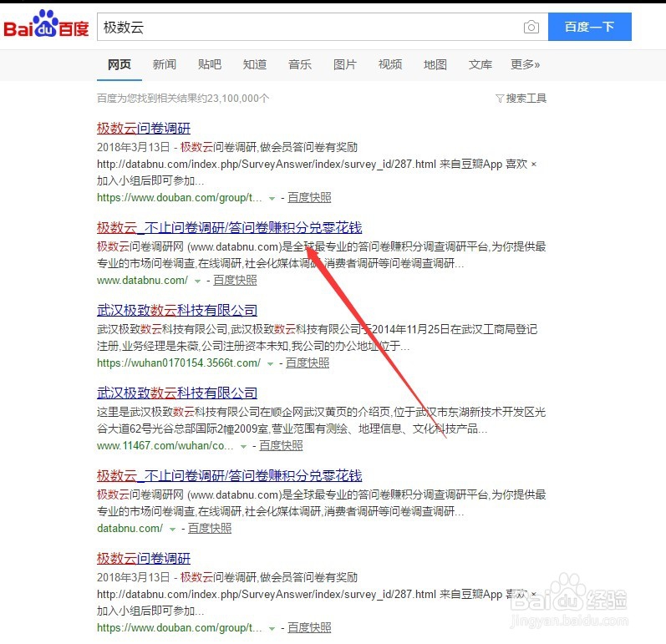Click the first https://www.douban.com/group/t... URL
Image resolution: width=666 pixels, height=644 pixels.
tap(179, 198)
